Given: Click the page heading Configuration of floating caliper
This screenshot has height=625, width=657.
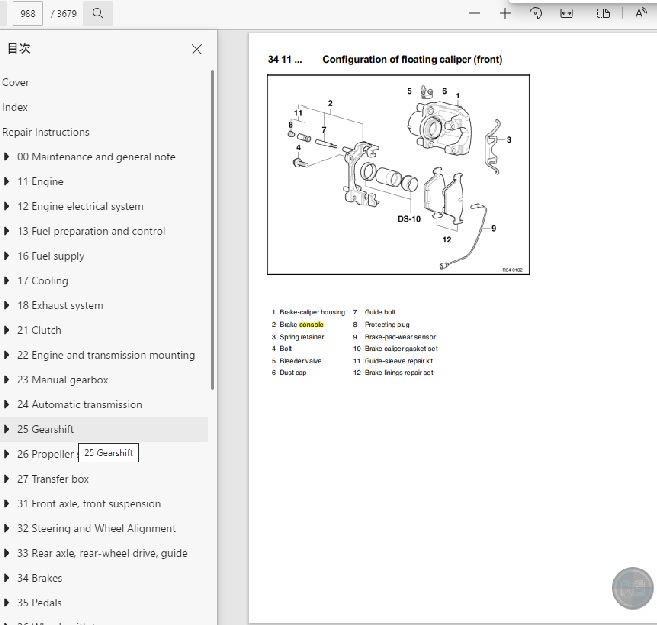Looking at the screenshot, I should pyautogui.click(x=412, y=59).
